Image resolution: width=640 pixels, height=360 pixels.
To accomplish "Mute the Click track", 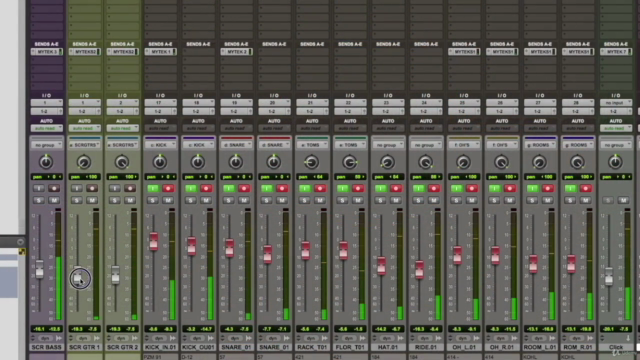I will pyautogui.click(x=623, y=200).
